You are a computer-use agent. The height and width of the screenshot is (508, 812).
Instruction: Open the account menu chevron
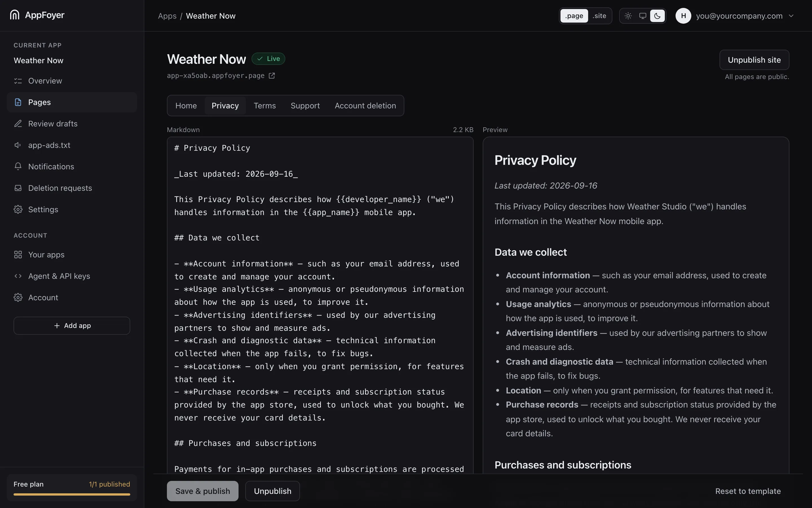(x=791, y=16)
